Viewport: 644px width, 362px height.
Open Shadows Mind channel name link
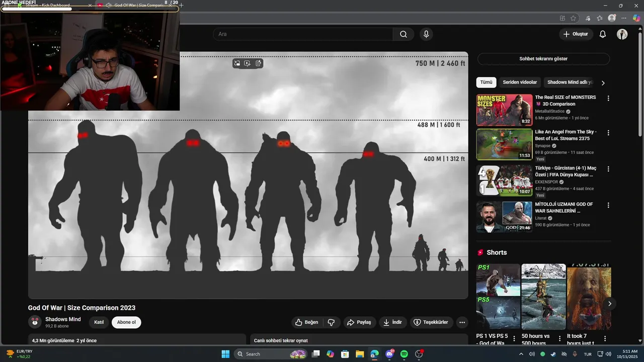(63, 319)
